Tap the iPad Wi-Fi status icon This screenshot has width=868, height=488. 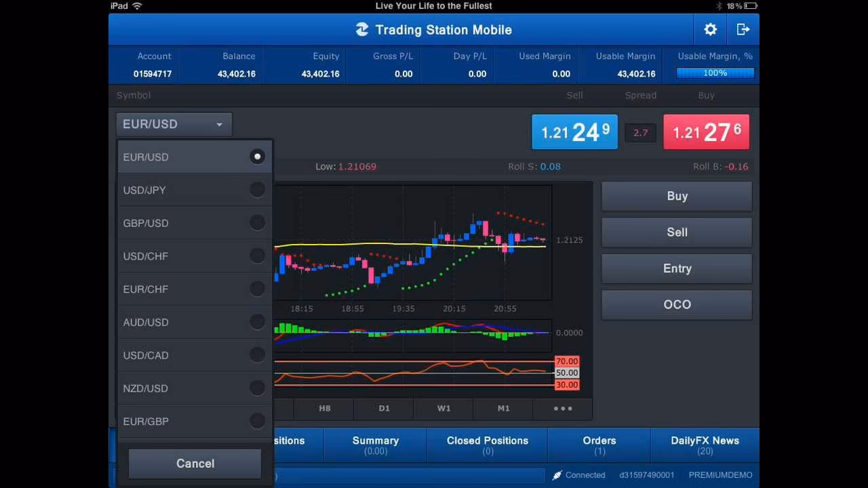pos(138,5)
